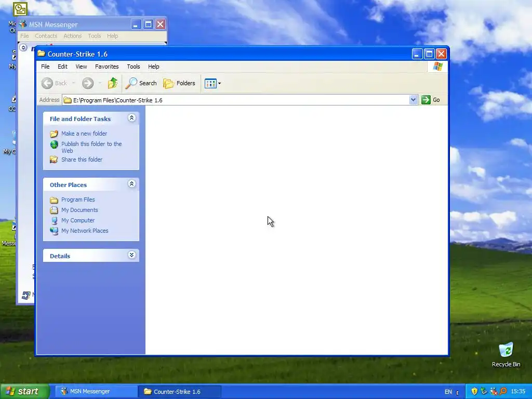Maximize the Counter-Strike 1.6 window
Viewport: 532px width, 399px height.
tap(429, 54)
